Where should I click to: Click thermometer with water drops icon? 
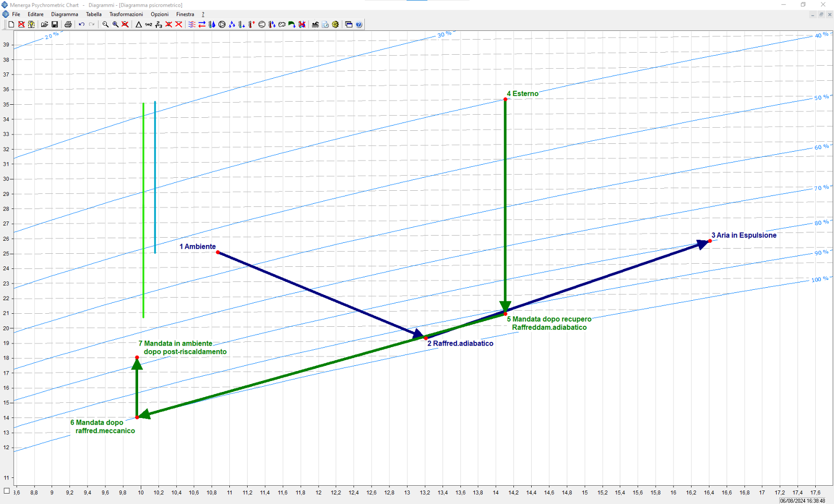(x=212, y=24)
